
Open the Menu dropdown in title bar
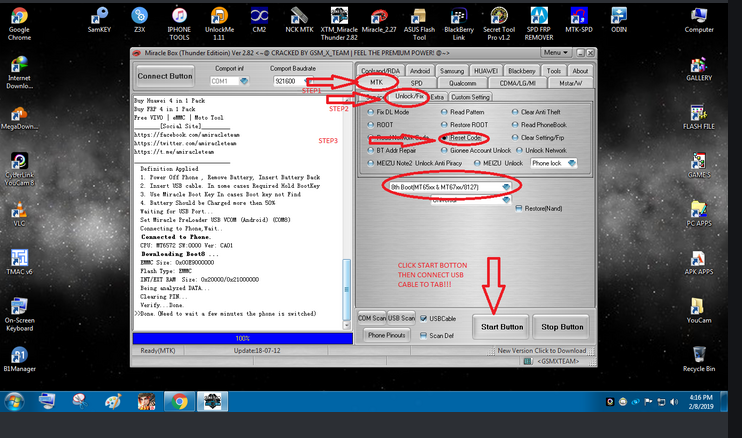click(555, 53)
